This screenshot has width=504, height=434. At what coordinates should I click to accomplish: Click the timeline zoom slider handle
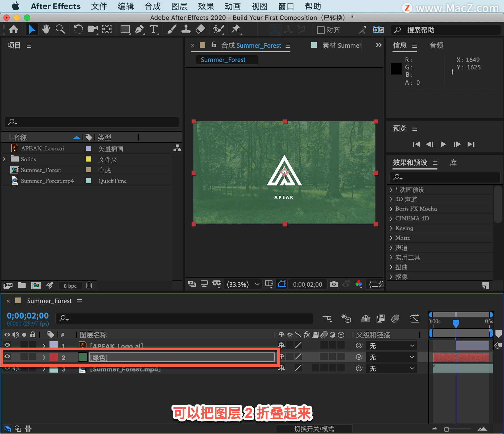(x=447, y=429)
